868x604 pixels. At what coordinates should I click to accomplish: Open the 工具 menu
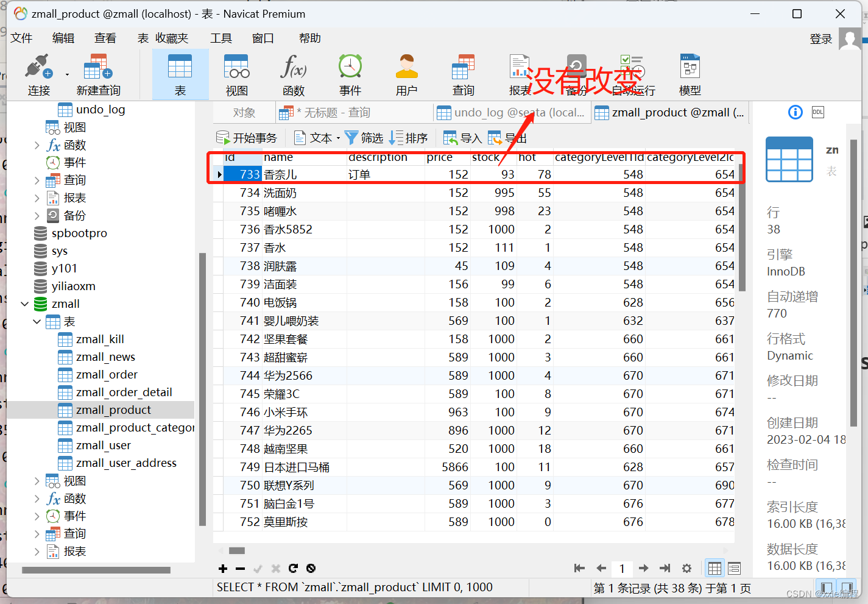[x=221, y=38]
